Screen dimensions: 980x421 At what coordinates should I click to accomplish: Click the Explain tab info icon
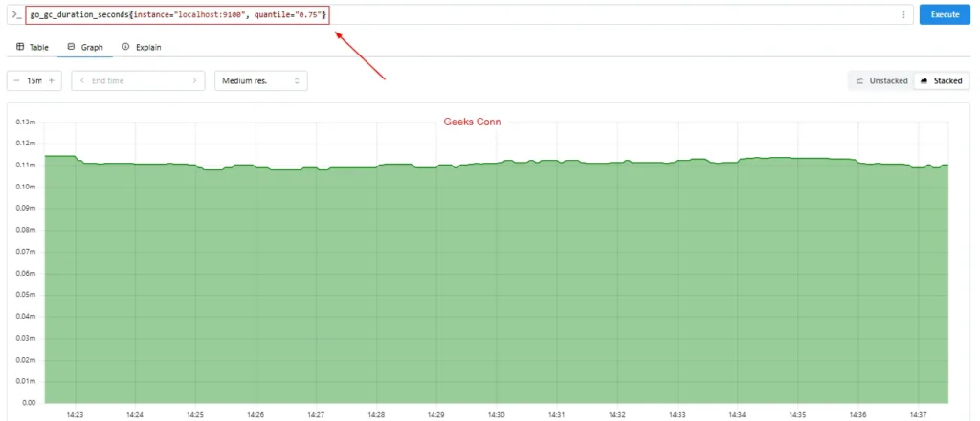point(125,47)
